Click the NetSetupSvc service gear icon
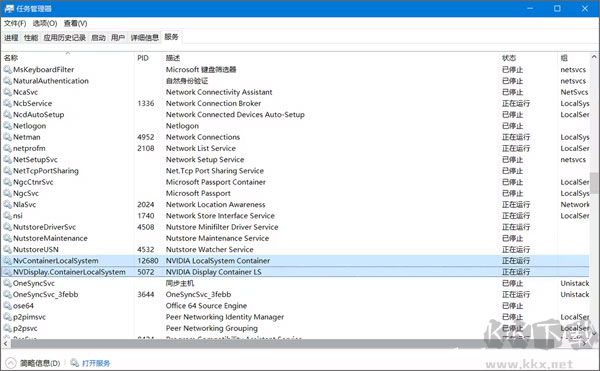 pyautogui.click(x=7, y=159)
